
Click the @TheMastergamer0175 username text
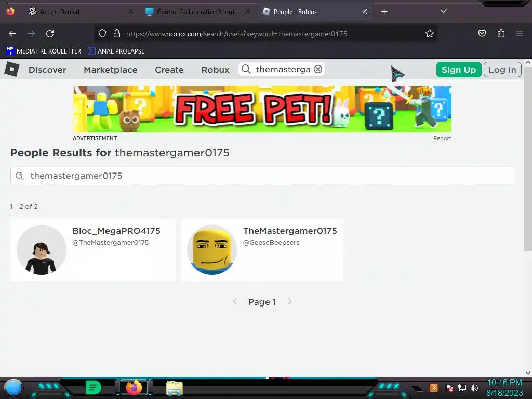(x=110, y=243)
